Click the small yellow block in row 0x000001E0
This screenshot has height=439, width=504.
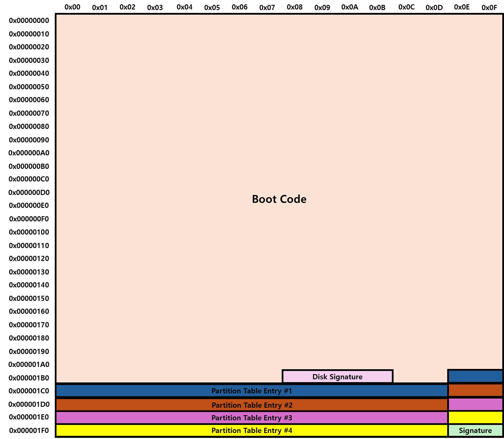pos(475,417)
